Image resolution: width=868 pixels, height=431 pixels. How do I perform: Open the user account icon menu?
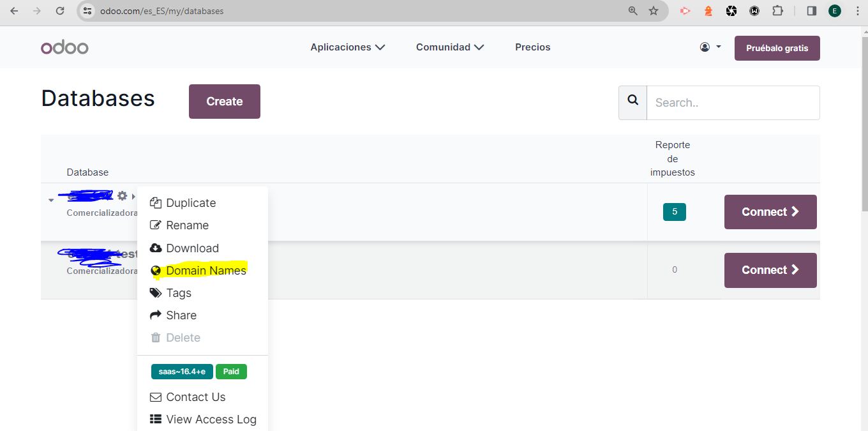click(710, 47)
